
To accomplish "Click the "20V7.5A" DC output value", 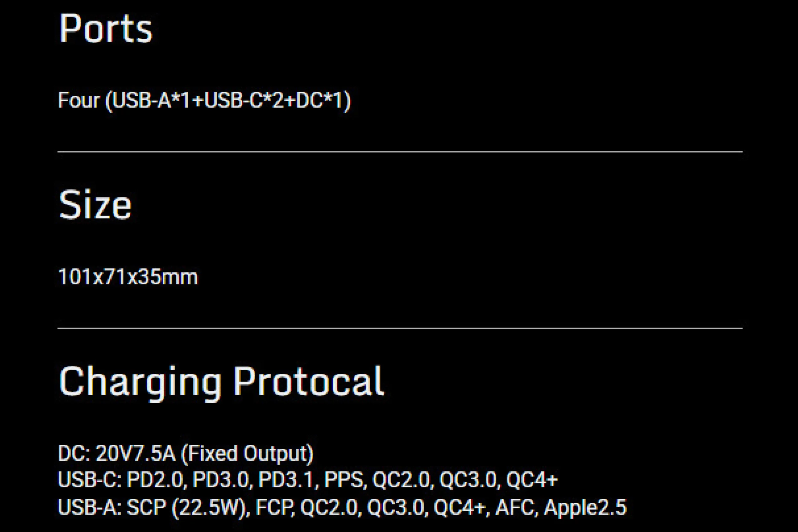I will (136, 453).
